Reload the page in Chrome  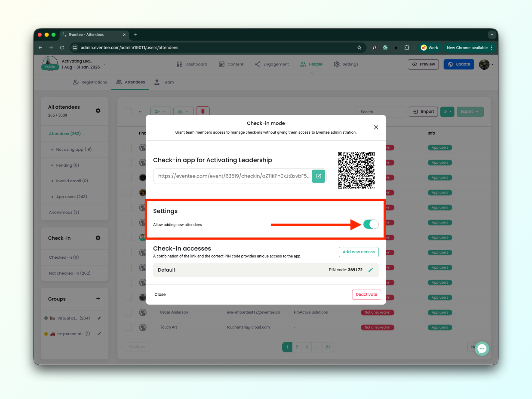[62, 48]
